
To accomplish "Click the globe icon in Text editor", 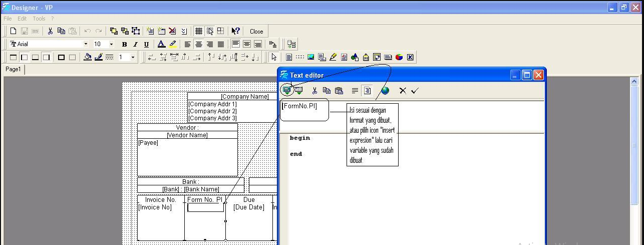I will click(x=385, y=91).
